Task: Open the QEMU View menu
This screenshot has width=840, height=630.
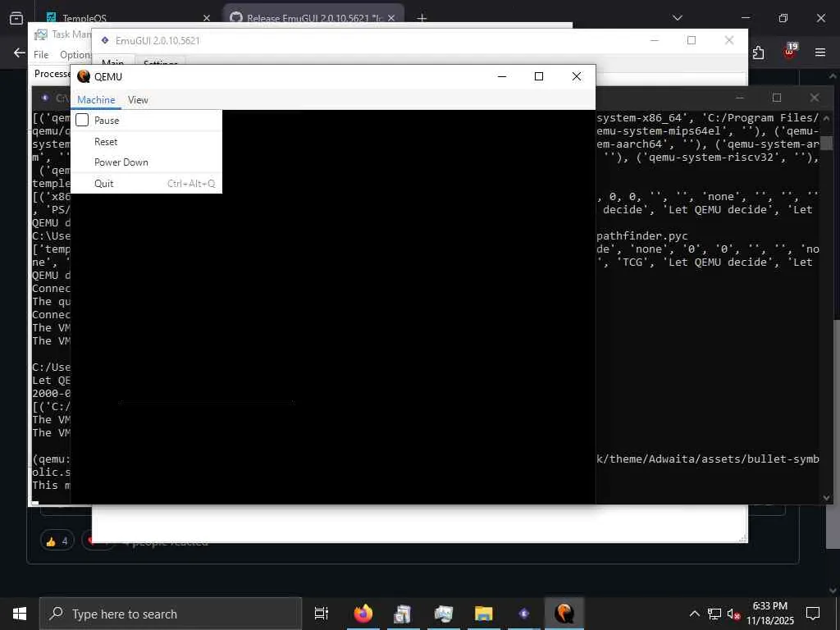Action: click(138, 99)
